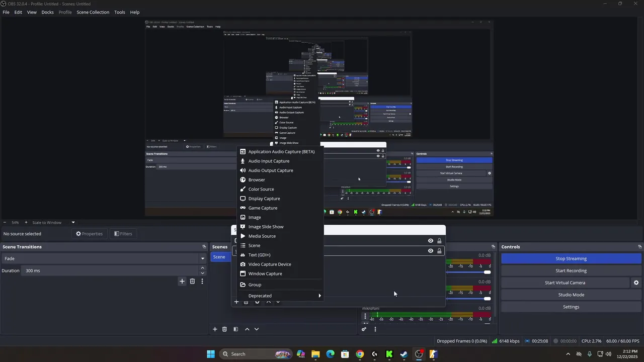
Task: Select Video Capture Device in source menu
Action: [x=280, y=264]
